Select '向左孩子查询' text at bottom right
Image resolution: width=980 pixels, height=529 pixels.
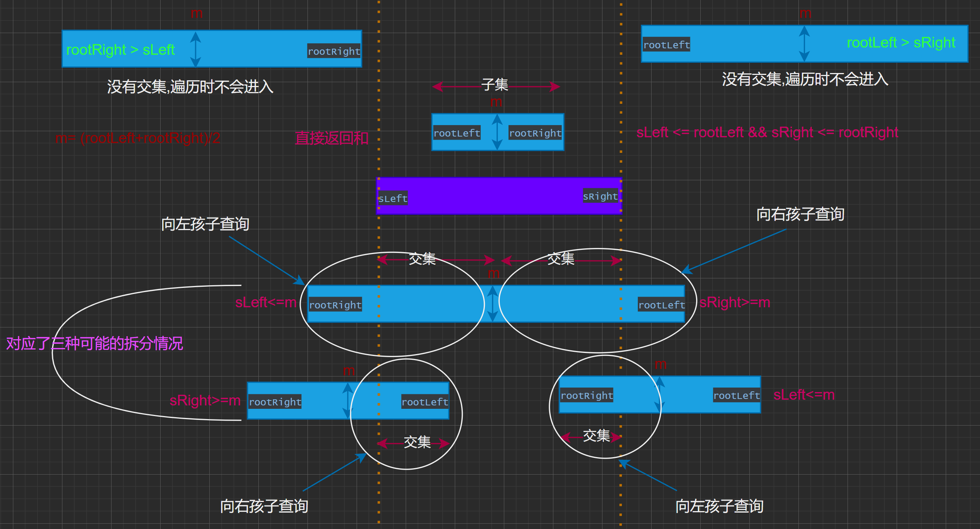tap(719, 506)
